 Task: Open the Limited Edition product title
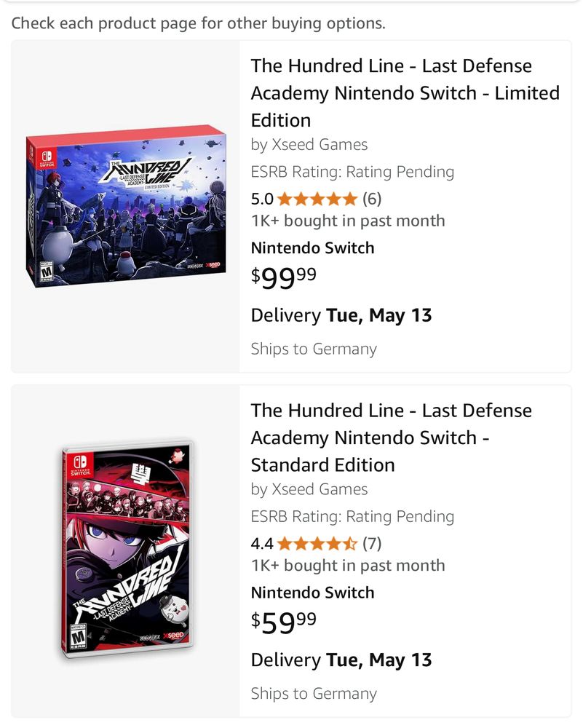point(405,92)
